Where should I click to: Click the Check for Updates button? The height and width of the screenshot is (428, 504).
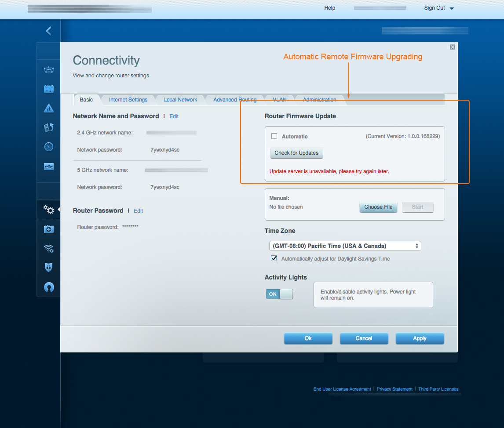click(x=296, y=153)
